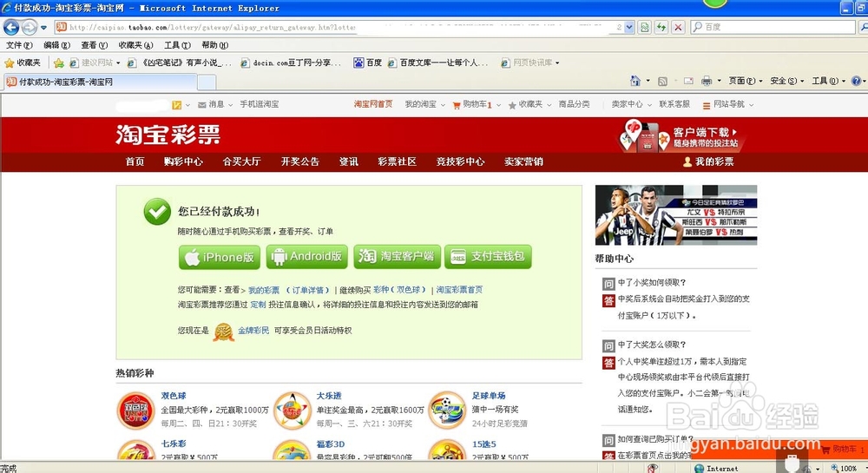Expand the 安全(S) dropdown
The image size is (868, 473).
coord(786,81)
